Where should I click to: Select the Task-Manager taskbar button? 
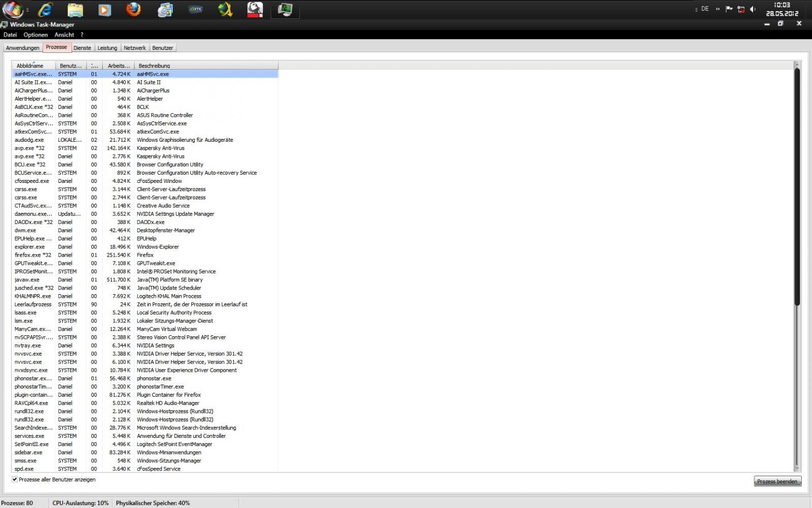tap(285, 10)
